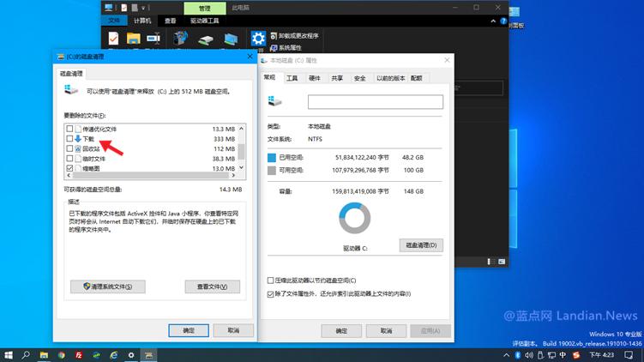Click file list scroll down arrow

(241, 167)
